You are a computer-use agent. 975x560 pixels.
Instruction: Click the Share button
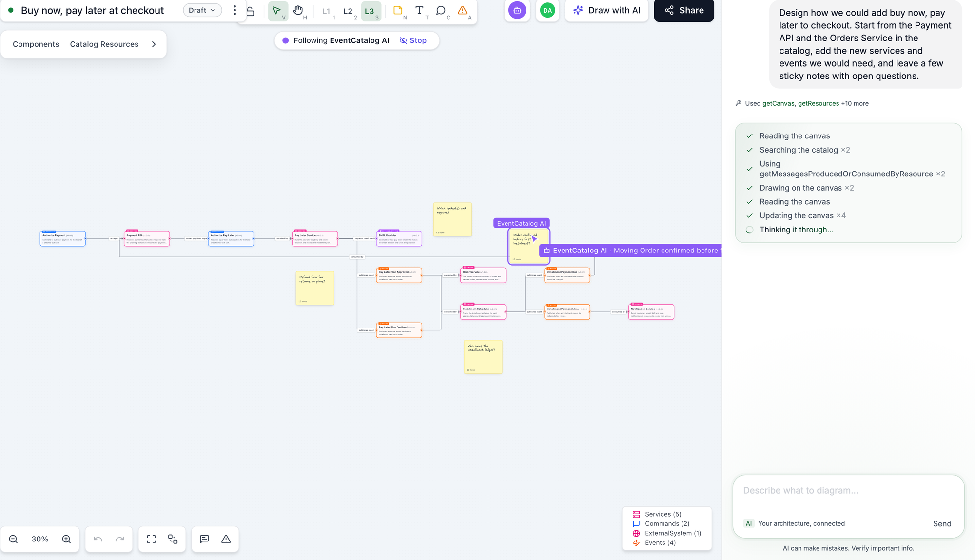[683, 10]
